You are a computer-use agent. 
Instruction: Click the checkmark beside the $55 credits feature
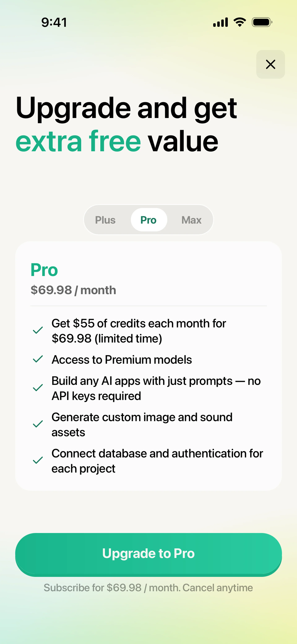tap(38, 330)
